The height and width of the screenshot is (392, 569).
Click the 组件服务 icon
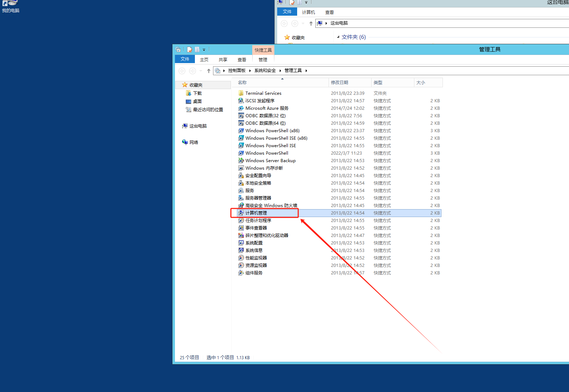point(241,273)
